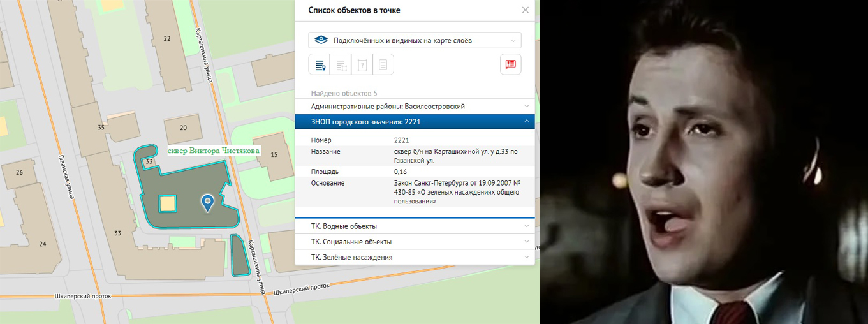
Task: Click the question-mark document icon
Action: 362,64
